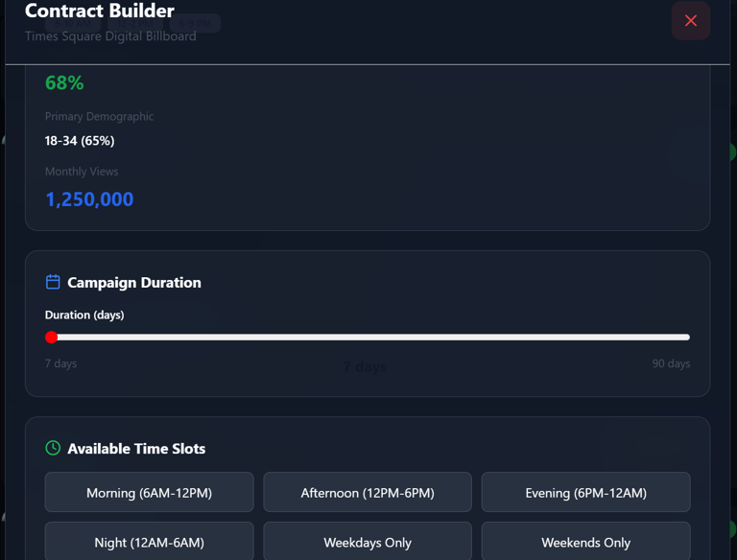737x560 pixels.
Task: Close the Contract Builder dialog
Action: click(690, 21)
